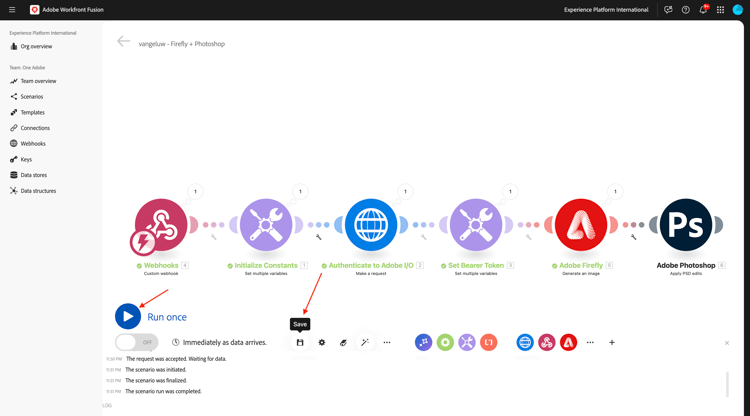The image size is (750, 416).
Task: Close the log panel with X
Action: pyautogui.click(x=727, y=343)
